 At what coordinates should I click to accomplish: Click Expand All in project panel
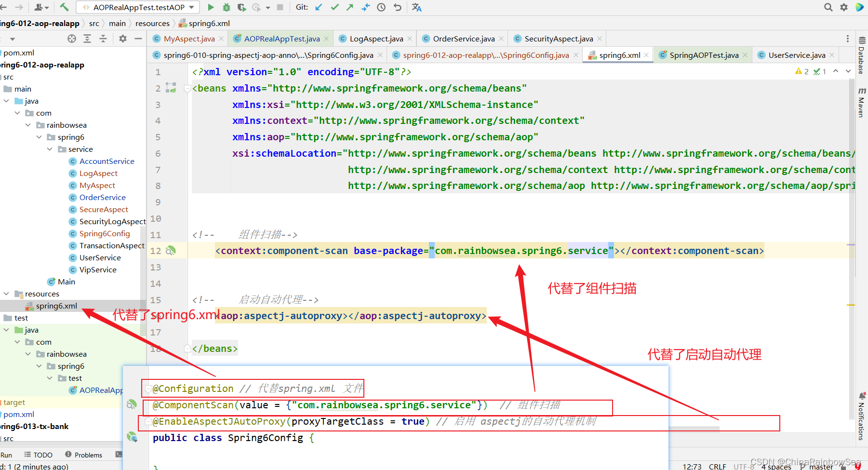point(87,39)
